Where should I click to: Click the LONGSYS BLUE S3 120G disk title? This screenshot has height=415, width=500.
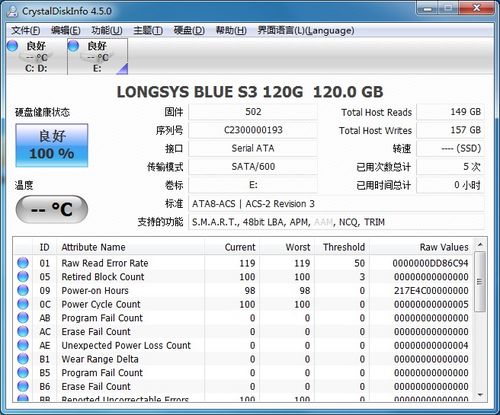pyautogui.click(x=250, y=92)
